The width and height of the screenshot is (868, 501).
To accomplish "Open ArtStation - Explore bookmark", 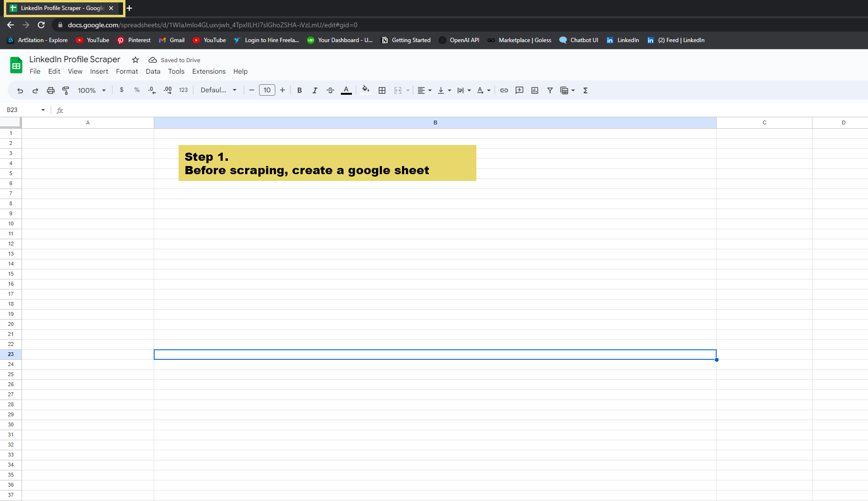I will [37, 40].
